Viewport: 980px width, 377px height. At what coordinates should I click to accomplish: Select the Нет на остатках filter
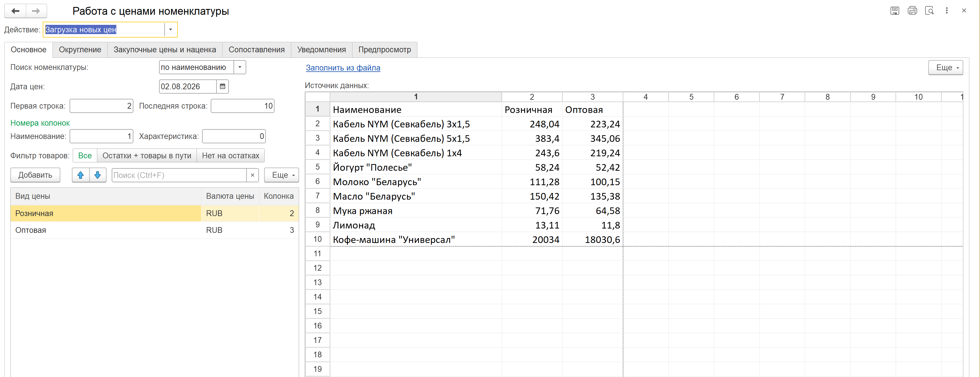(x=231, y=156)
